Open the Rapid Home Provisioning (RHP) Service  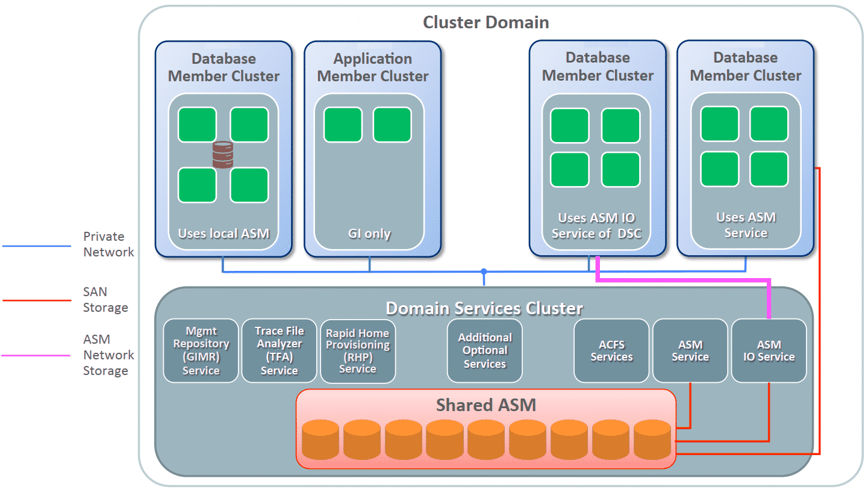point(358,350)
